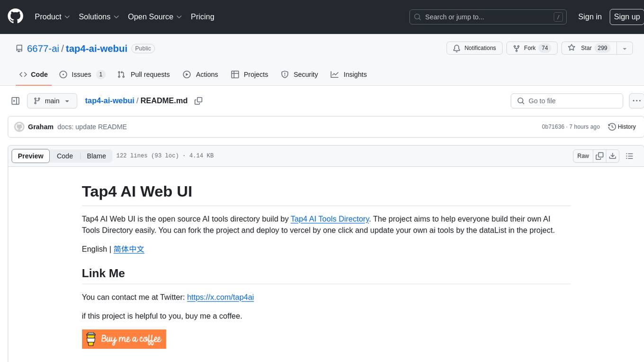This screenshot has width=644, height=362.
Task: Click the Sign in link
Action: pyautogui.click(x=590, y=17)
